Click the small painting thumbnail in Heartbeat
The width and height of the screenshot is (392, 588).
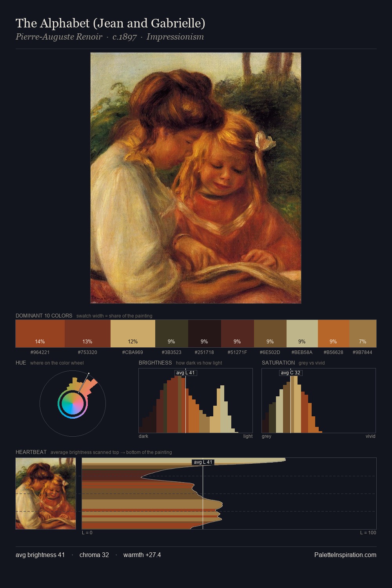(x=45, y=494)
